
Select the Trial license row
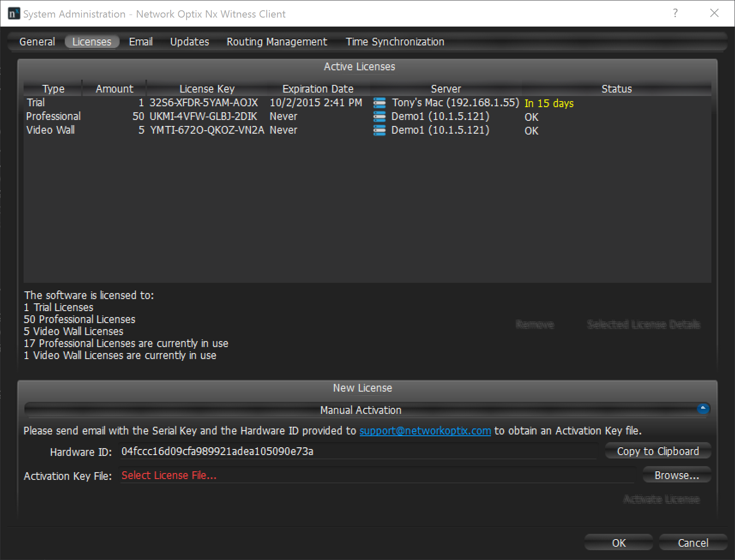tap(367, 103)
